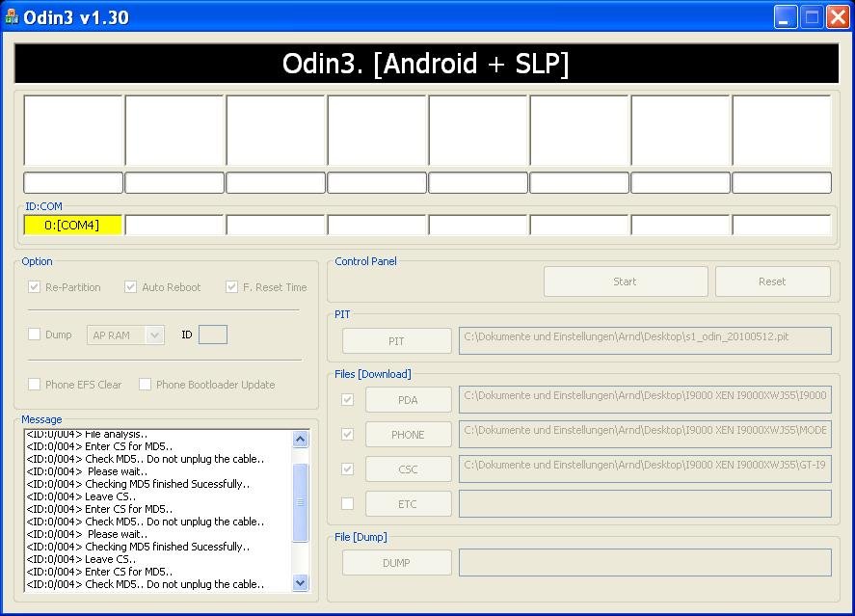Click the CSC file path field
Screen dimensions: 855x616
coord(645,469)
